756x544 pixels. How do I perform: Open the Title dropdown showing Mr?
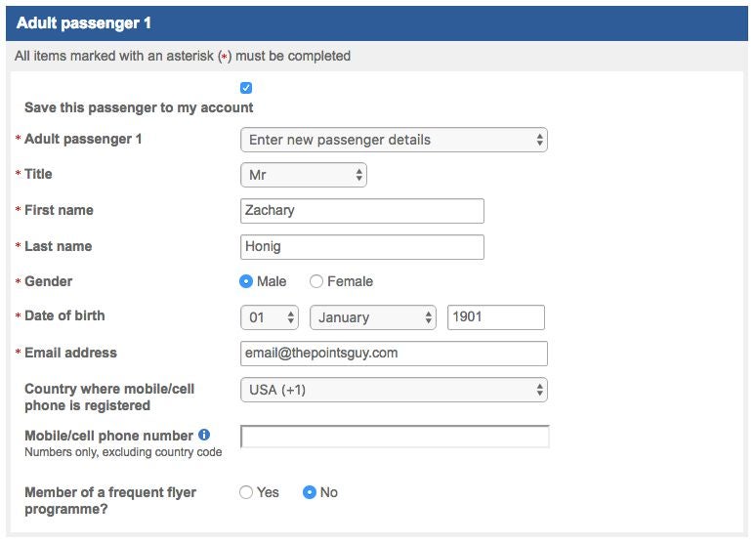pyautogui.click(x=303, y=175)
